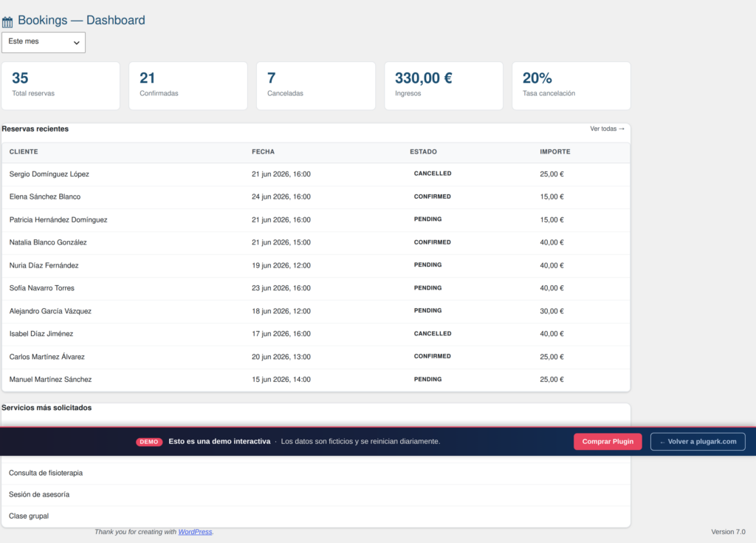Click the FECHA column header

pyautogui.click(x=264, y=151)
